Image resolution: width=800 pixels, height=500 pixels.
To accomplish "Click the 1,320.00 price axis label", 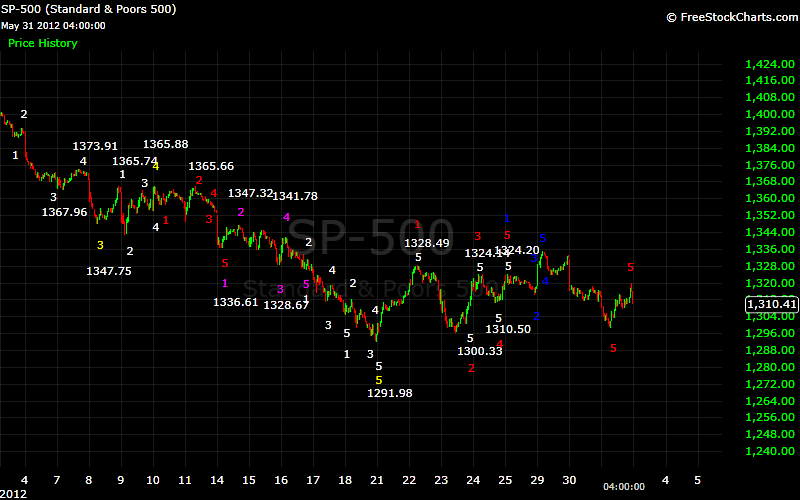I will point(770,283).
